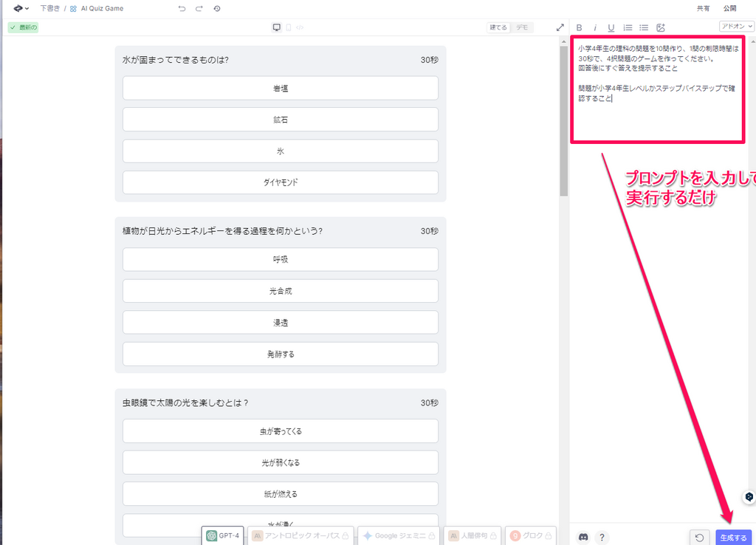Switch to desktop preview icon

click(x=277, y=27)
